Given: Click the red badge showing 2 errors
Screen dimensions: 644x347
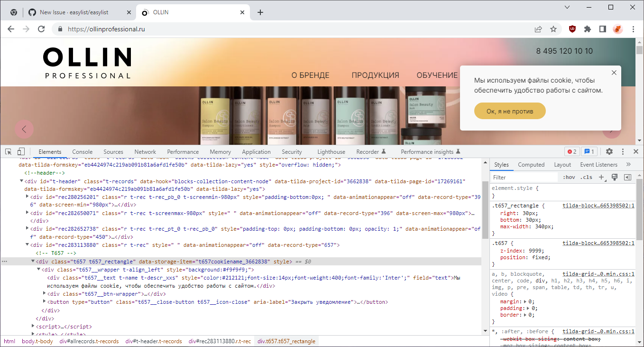Looking at the screenshot, I should [572, 151].
